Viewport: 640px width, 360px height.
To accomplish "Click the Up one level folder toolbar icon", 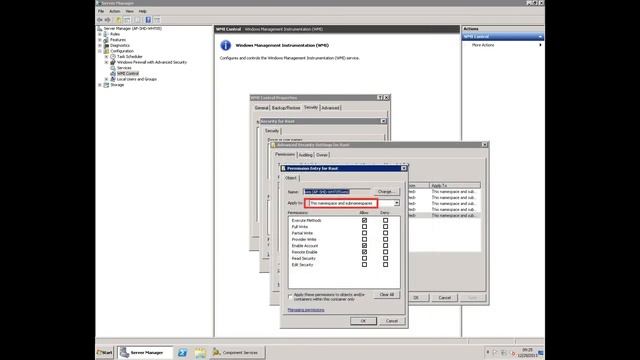I will (x=119, y=20).
